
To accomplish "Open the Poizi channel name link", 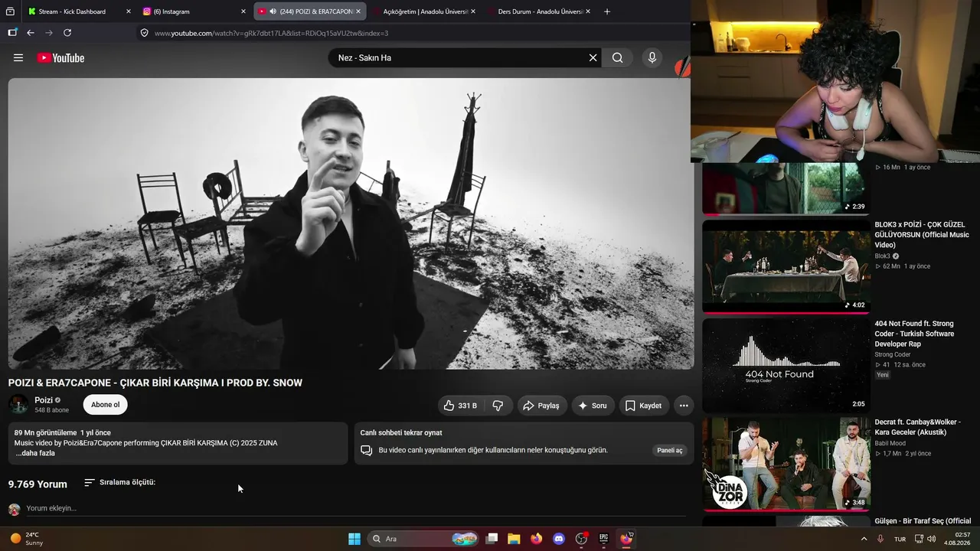I will (x=44, y=400).
